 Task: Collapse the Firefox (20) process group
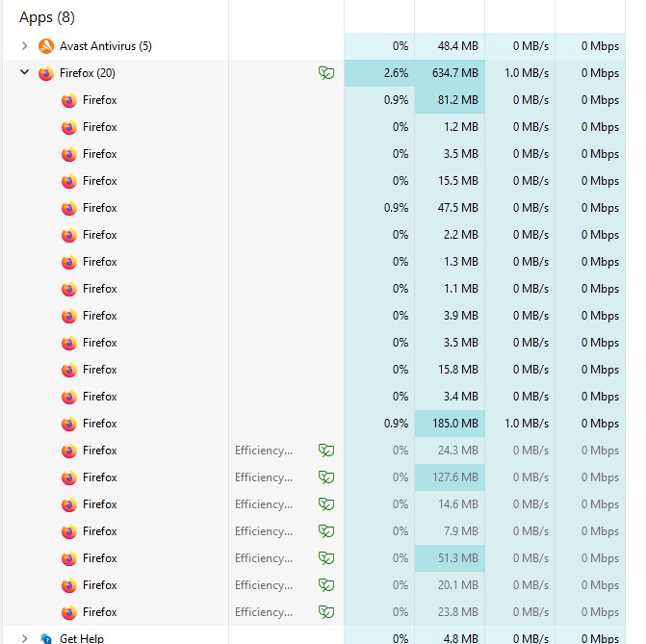coord(24,73)
